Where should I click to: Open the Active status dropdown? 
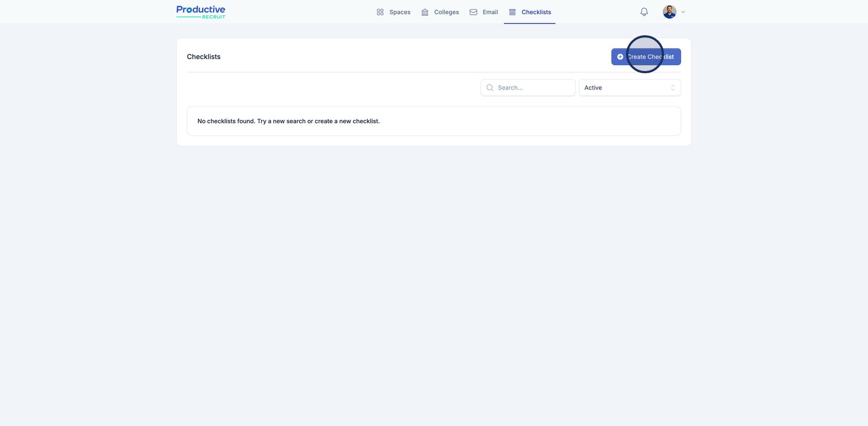(630, 88)
